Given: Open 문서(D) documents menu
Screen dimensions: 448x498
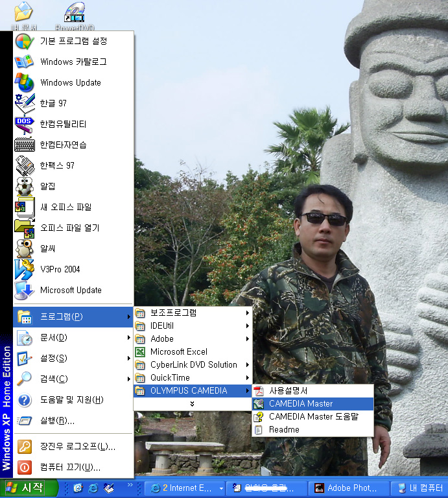Looking at the screenshot, I should pos(53,337).
